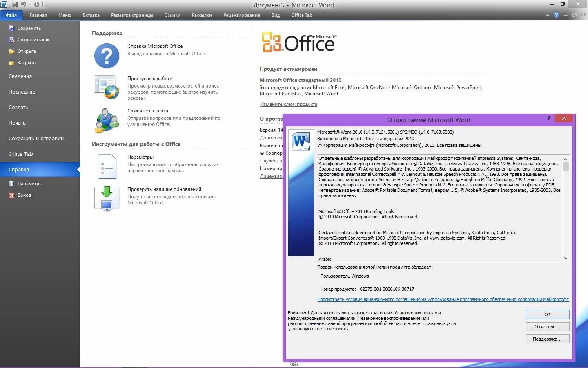Image resolution: width=588 pixels, height=368 pixels.
Task: Click the Redo icon in quick access toolbar
Action: pos(37,4)
